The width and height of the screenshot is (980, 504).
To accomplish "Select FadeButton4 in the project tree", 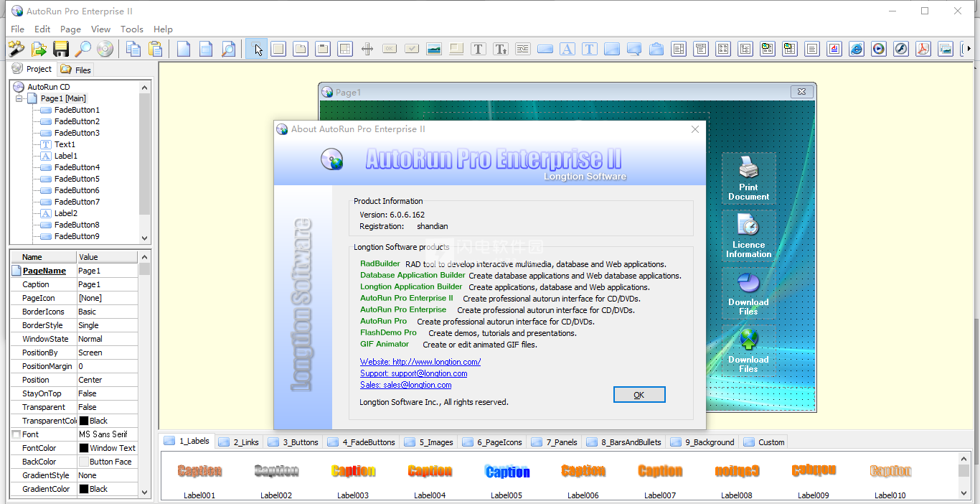I will pyautogui.click(x=77, y=167).
